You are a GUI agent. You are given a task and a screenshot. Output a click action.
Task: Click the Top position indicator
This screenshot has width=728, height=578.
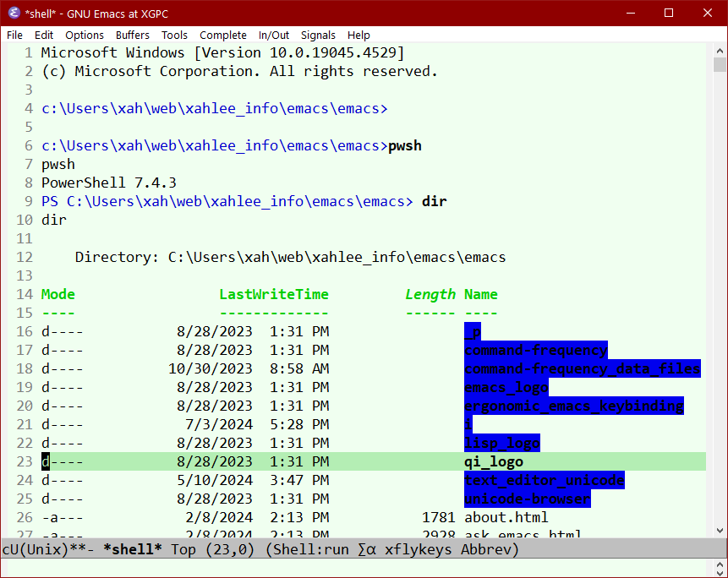coord(183,549)
